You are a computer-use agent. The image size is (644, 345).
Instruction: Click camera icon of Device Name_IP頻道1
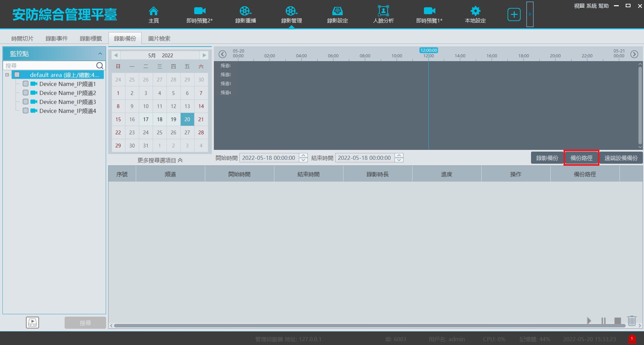click(x=34, y=84)
